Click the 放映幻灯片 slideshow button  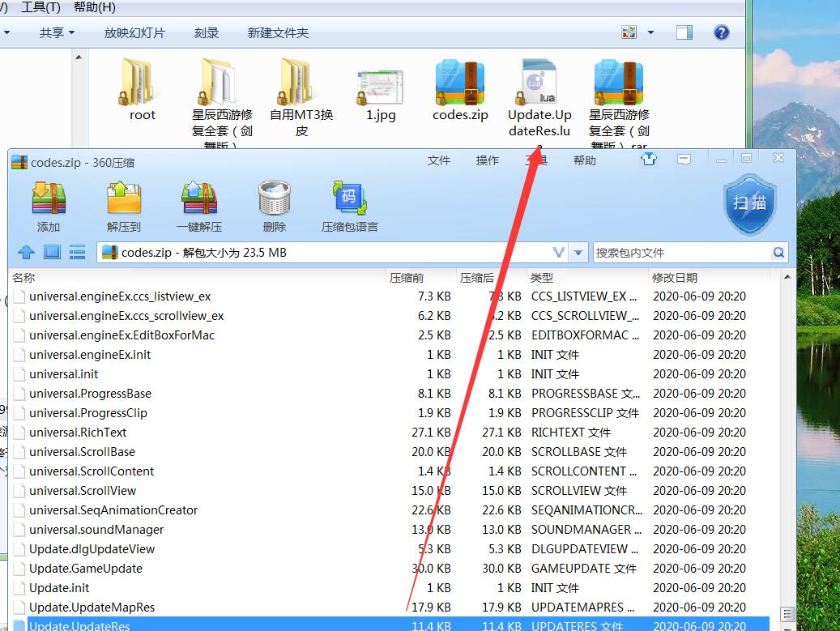(x=134, y=32)
